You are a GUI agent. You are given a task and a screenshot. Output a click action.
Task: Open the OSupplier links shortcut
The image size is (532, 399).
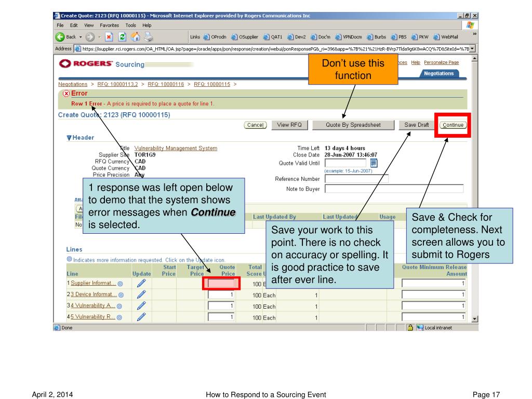click(x=245, y=37)
